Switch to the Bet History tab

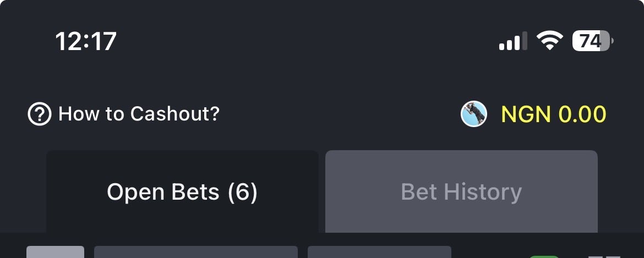461,191
